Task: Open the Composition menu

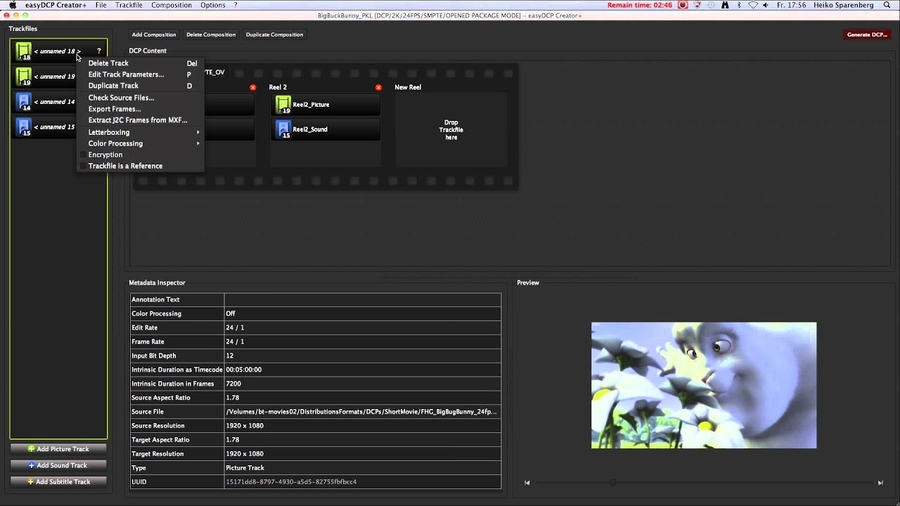Action: 171,5
